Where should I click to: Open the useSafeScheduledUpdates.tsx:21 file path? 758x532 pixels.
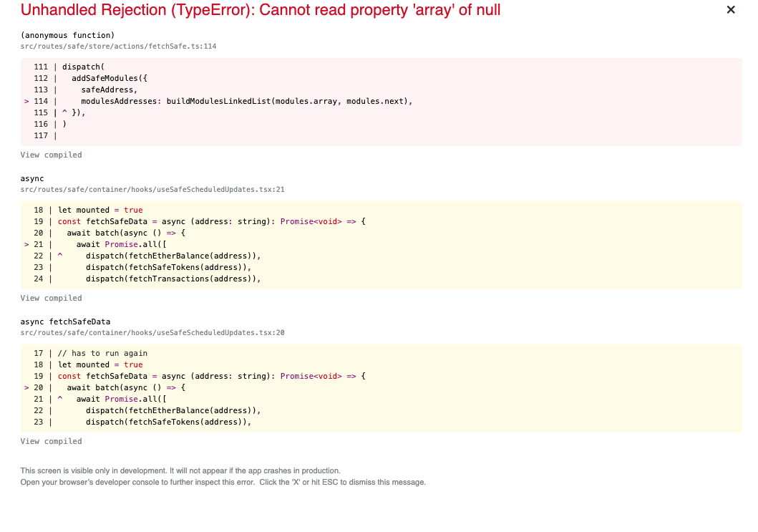(152, 190)
